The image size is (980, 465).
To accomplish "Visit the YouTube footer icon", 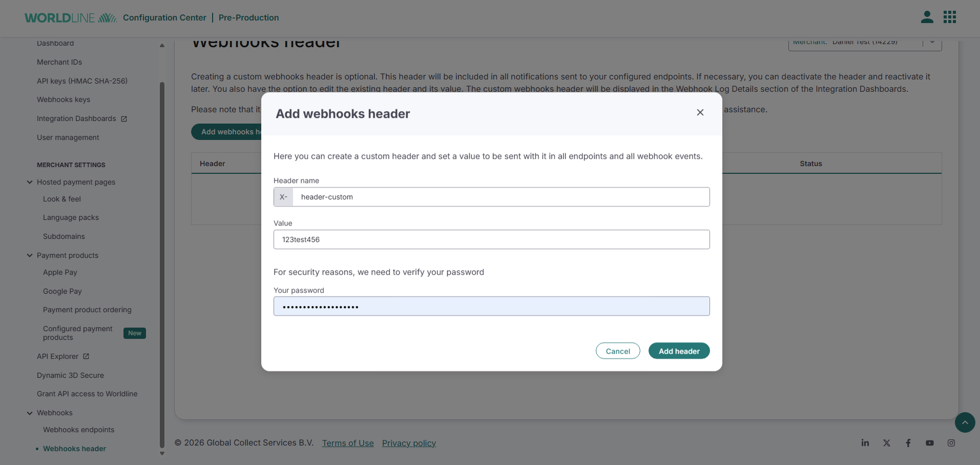I will 929,443.
